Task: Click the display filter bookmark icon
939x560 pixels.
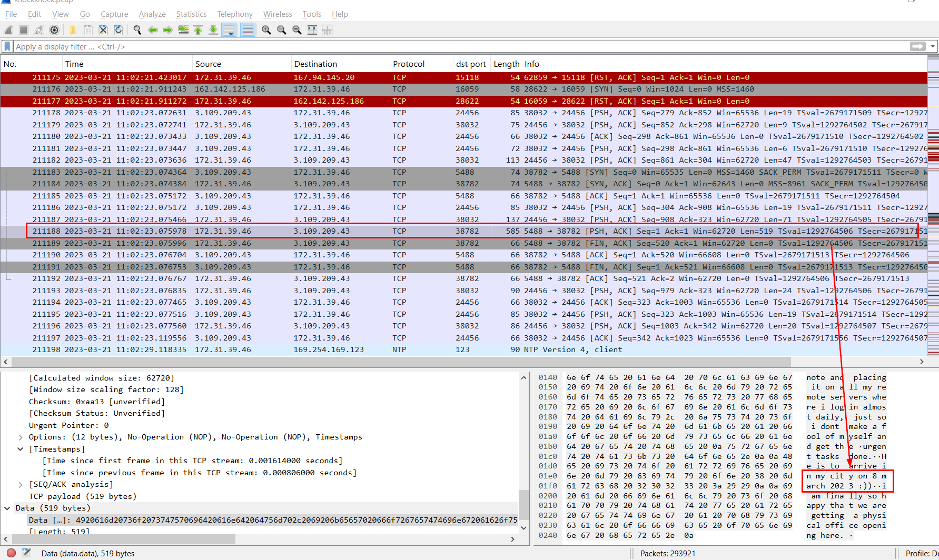Action: coord(7,46)
